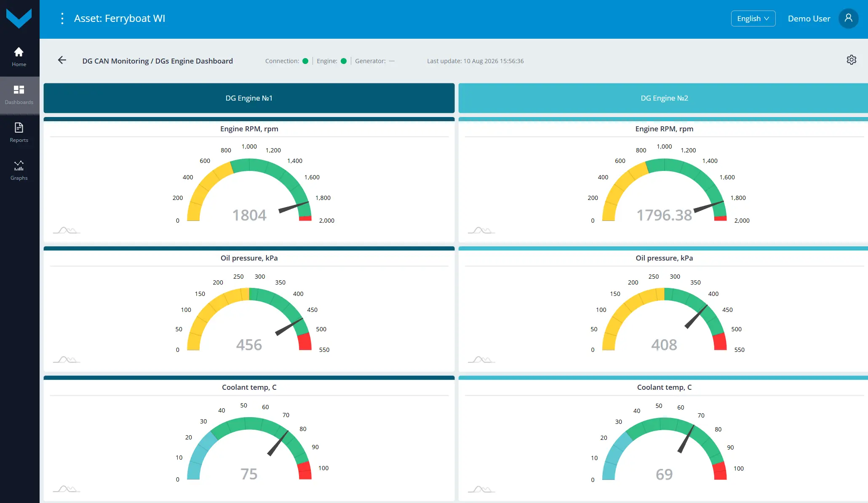Go to Home in sidebar
The height and width of the screenshot is (503, 868).
coord(19,57)
